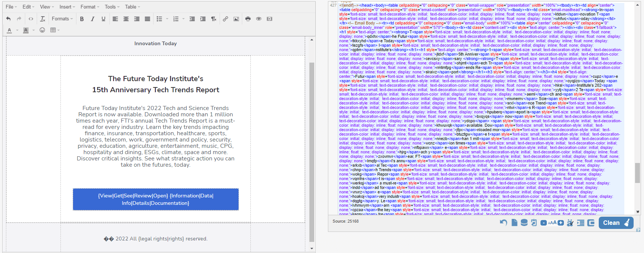Align text center
This screenshot has width=644, height=253.
point(126,19)
